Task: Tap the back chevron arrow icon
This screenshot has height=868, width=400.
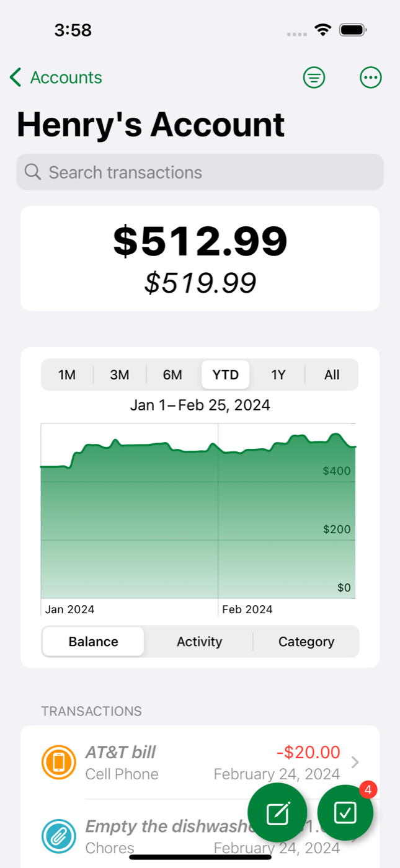Action: tap(15, 77)
